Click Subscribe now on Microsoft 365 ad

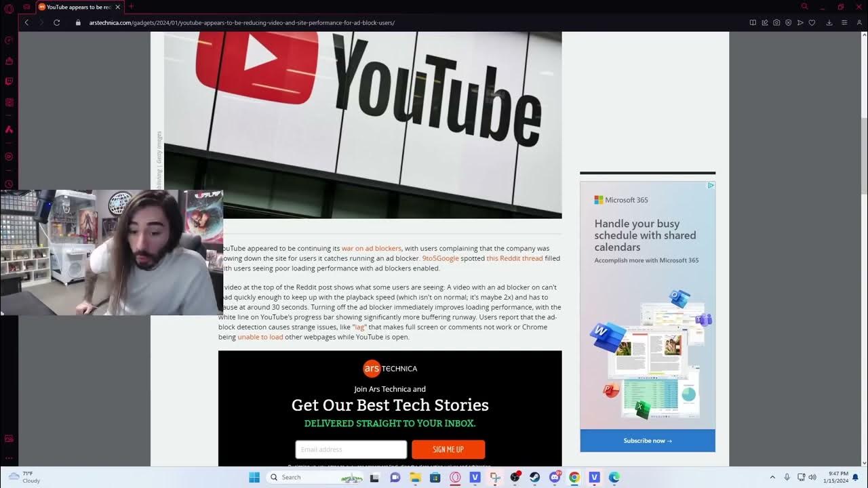648,441
